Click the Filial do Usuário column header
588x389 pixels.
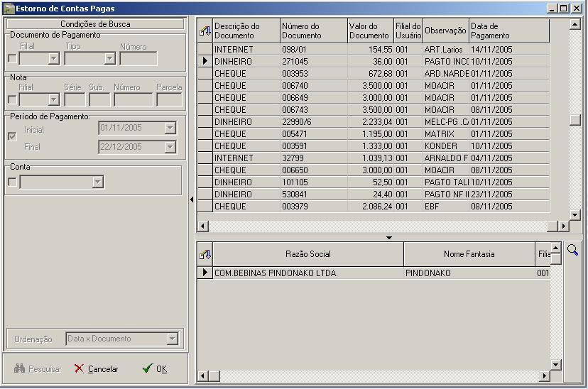click(x=408, y=31)
